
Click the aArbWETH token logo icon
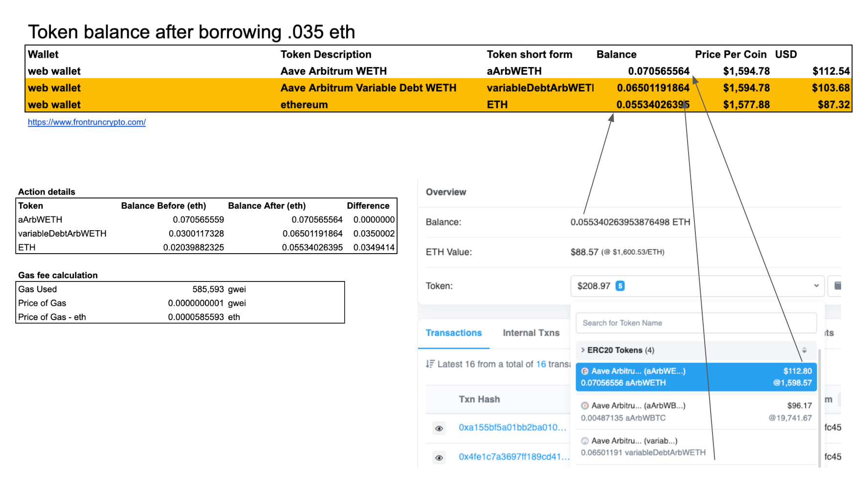[x=584, y=371]
